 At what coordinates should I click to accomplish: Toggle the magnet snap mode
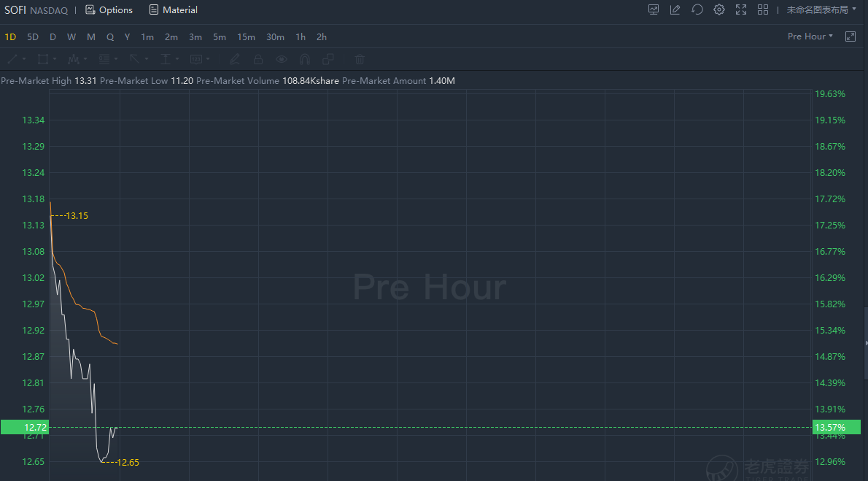[304, 58]
